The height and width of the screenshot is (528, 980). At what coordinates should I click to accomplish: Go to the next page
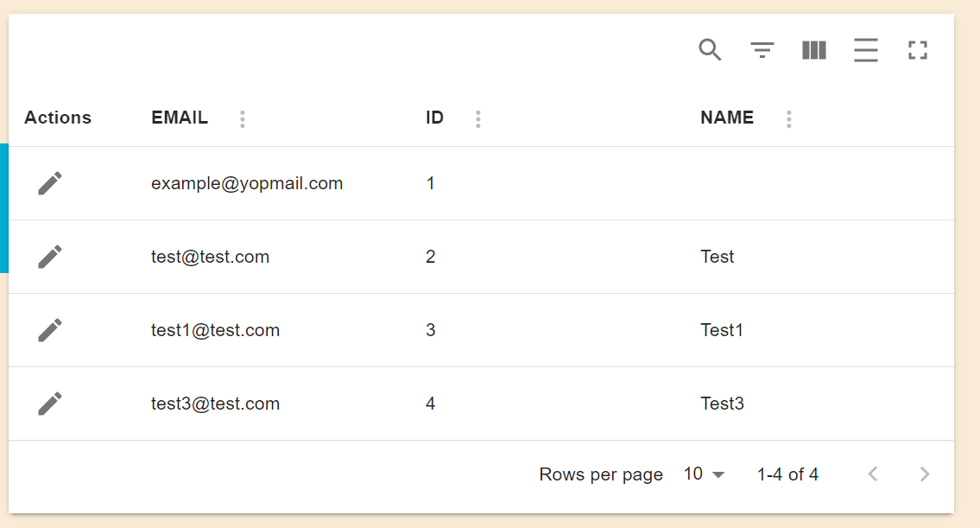pyautogui.click(x=925, y=474)
